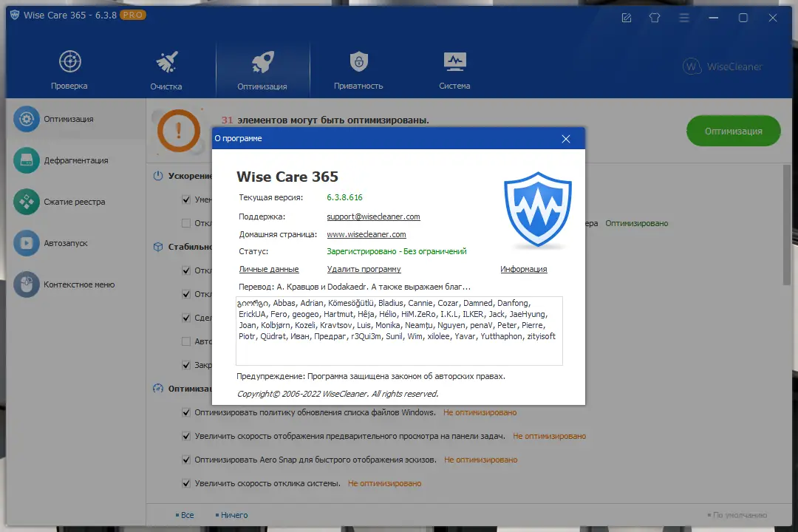Image resolution: width=798 pixels, height=532 pixels.
Task: Open Автозапуск in the sidebar
Action: pyautogui.click(x=75, y=243)
